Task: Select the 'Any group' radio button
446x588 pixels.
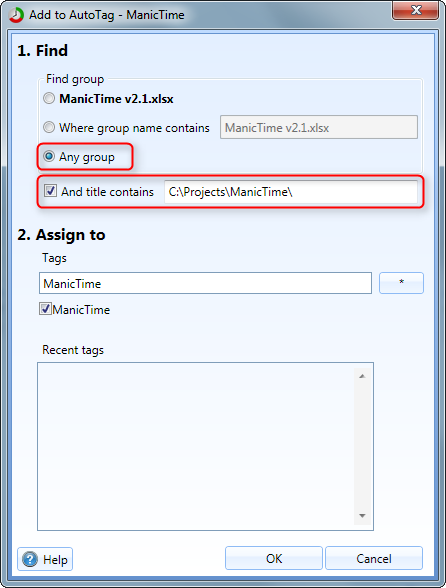Action: click(x=49, y=156)
